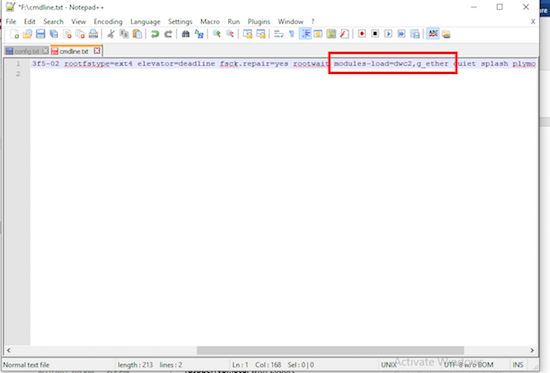This screenshot has width=550, height=373.
Task: Start recording a macro
Action: click(x=362, y=34)
